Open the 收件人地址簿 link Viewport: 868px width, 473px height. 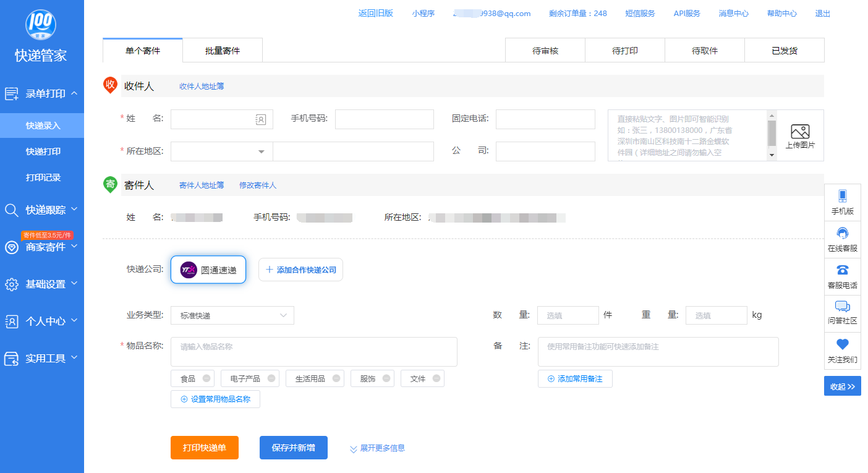tap(202, 87)
